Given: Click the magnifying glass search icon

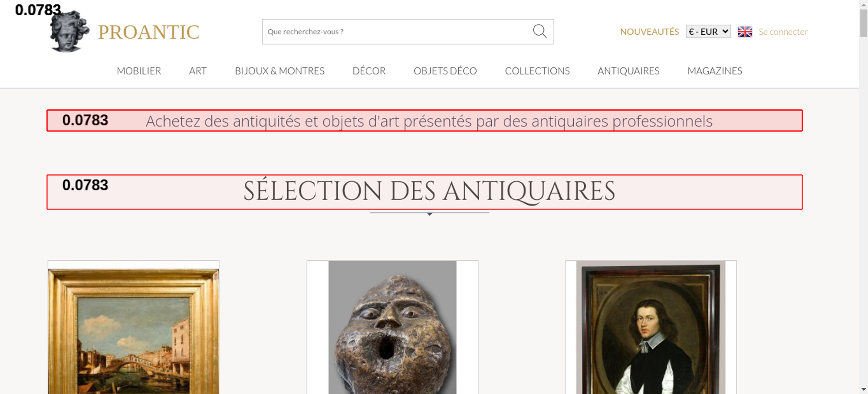Looking at the screenshot, I should point(539,31).
